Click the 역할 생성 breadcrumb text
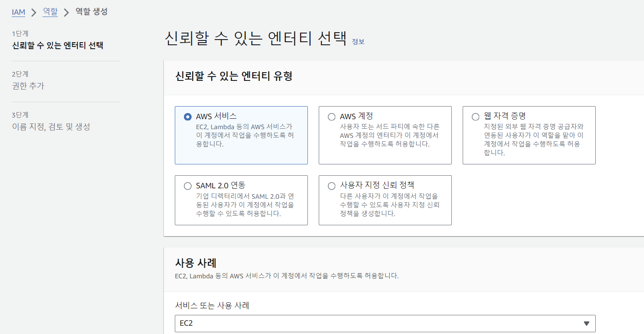The image size is (644, 334). point(91,12)
